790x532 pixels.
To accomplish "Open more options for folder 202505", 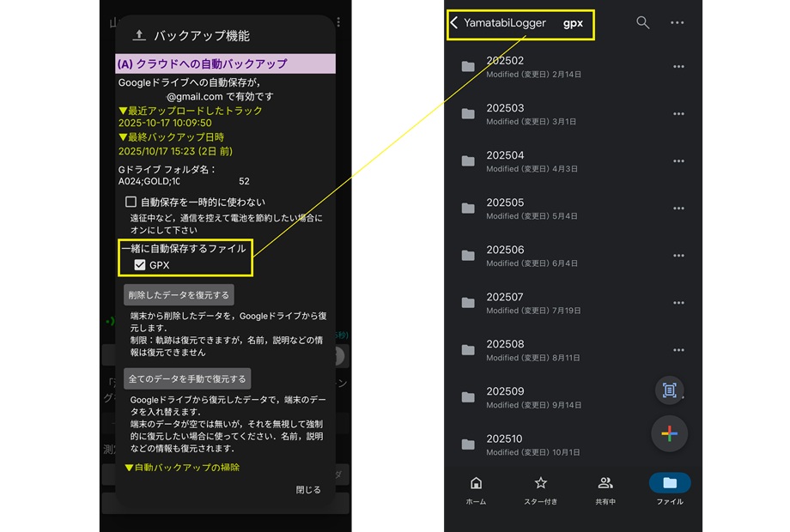I will (678, 209).
